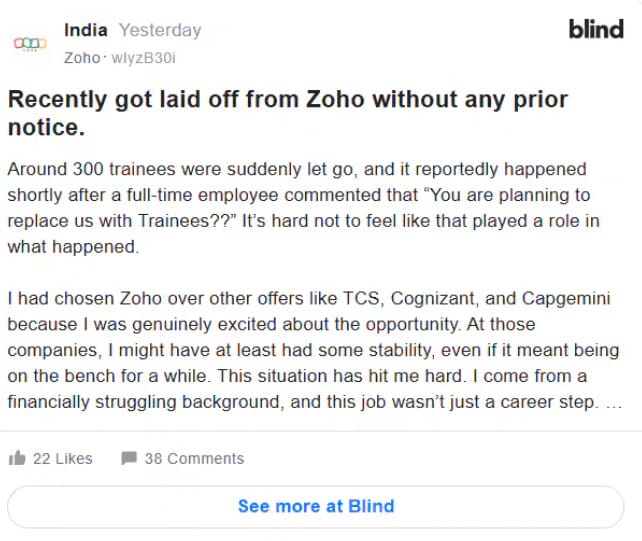Click the word notice ending the title
This screenshot has height=541, width=642.
point(43,128)
